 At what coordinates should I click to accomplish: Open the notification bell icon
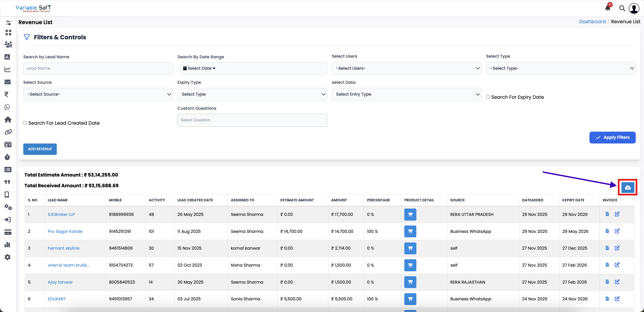pyautogui.click(x=608, y=8)
